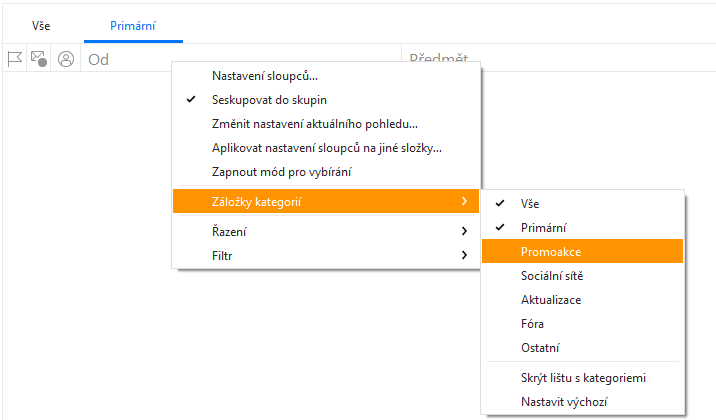The width and height of the screenshot is (716, 420).
Task: Click the flag column header icon
Action: [x=15, y=59]
